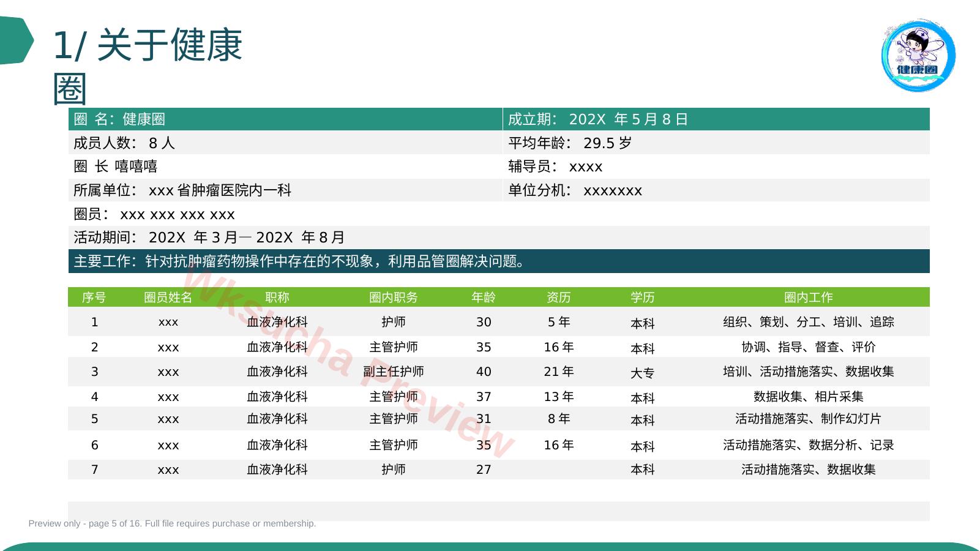Select the 成立期: 202X 年5月8日 cell
This screenshot has height=551, width=980.
coord(716,119)
